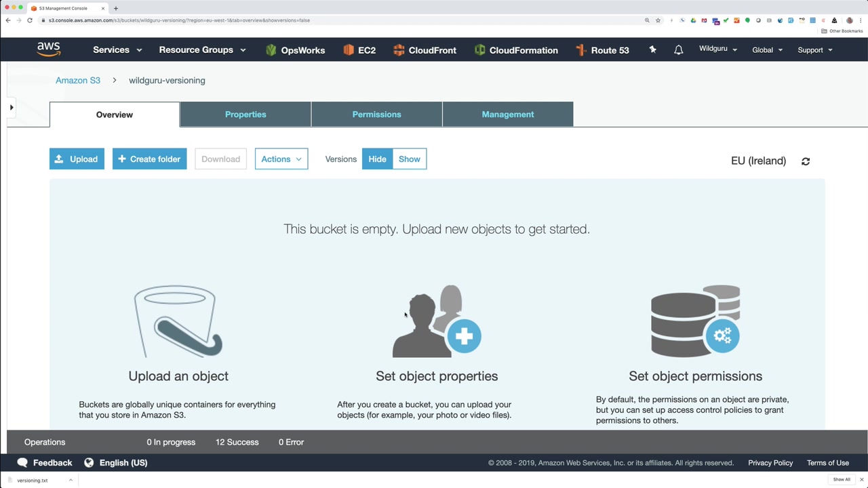Click the Set object permissions database illustration
The image size is (868, 488).
696,321
